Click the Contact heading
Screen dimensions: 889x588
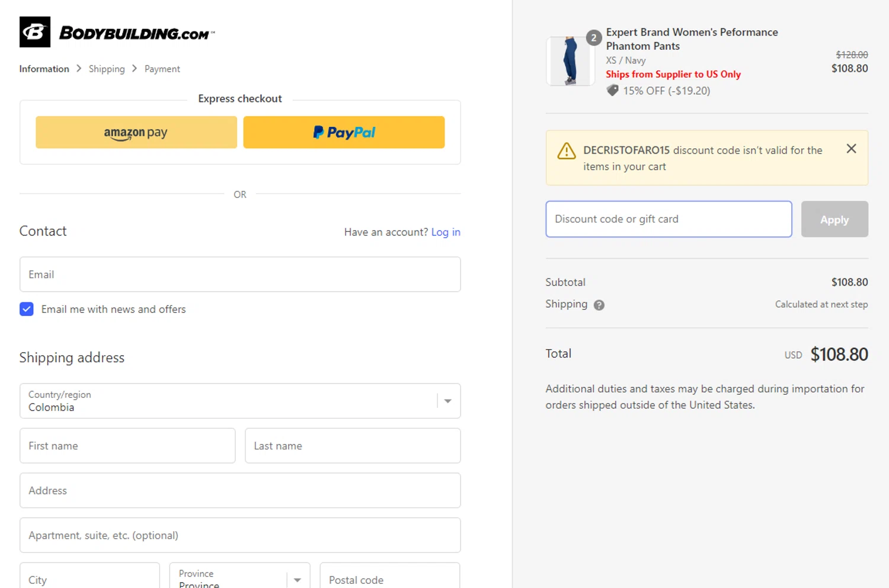click(x=43, y=231)
